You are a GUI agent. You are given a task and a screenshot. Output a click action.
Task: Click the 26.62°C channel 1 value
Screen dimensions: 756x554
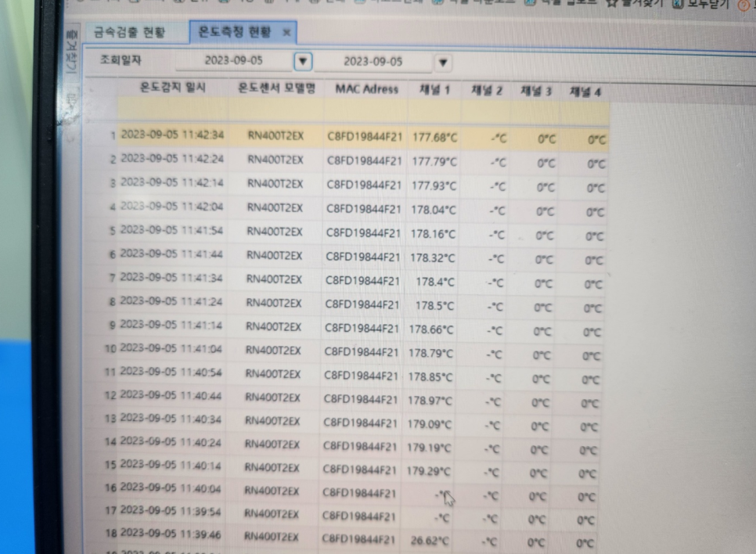[x=429, y=541]
